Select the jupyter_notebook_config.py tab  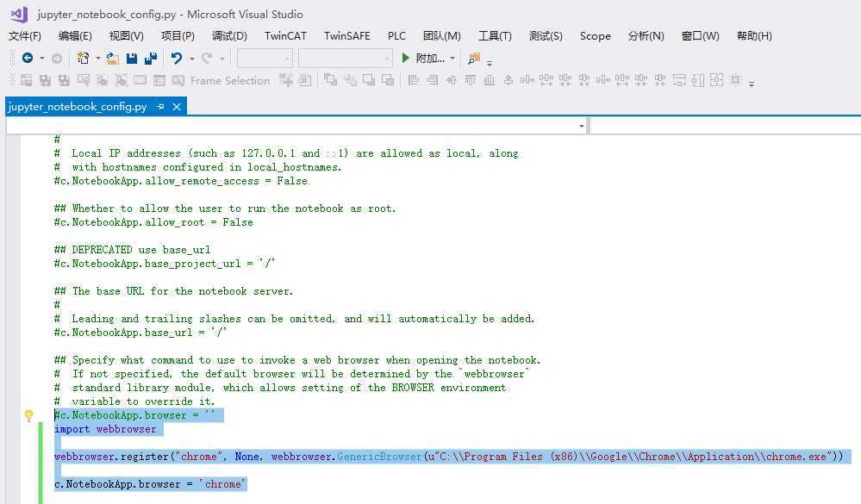(x=78, y=107)
